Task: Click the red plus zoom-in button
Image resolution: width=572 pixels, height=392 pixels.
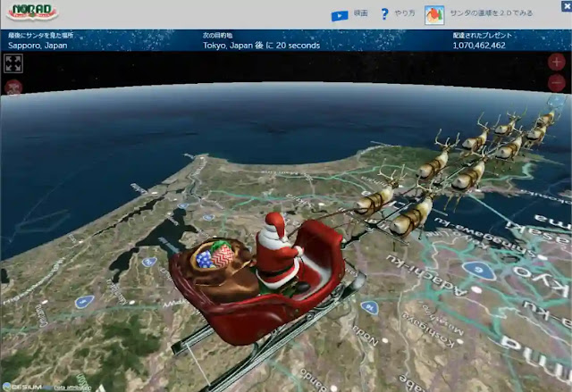Action: coord(557,63)
